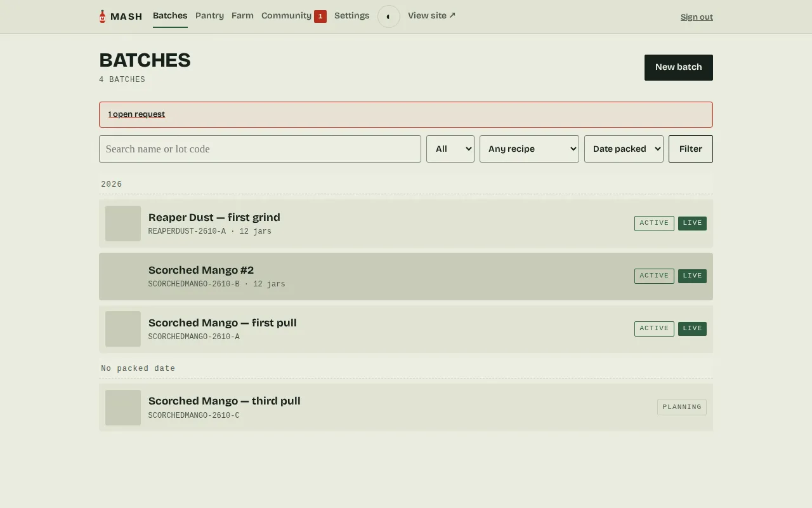Open the 1 open request link
Viewport: 812px width, 508px height.
point(136,114)
